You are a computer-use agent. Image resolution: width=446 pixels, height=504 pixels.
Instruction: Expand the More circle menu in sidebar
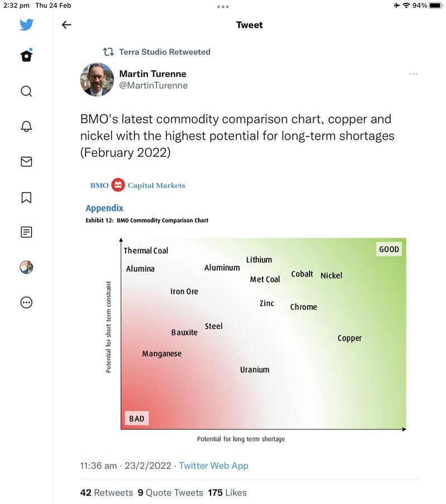26,302
